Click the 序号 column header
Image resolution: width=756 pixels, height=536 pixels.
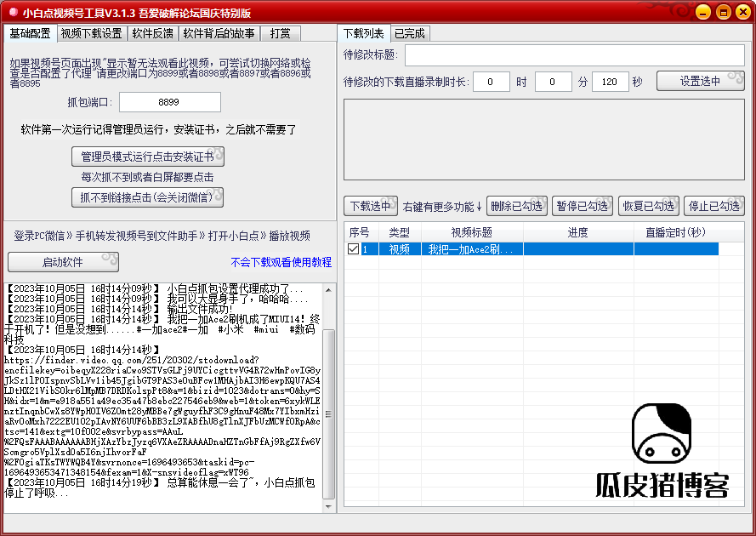(361, 232)
